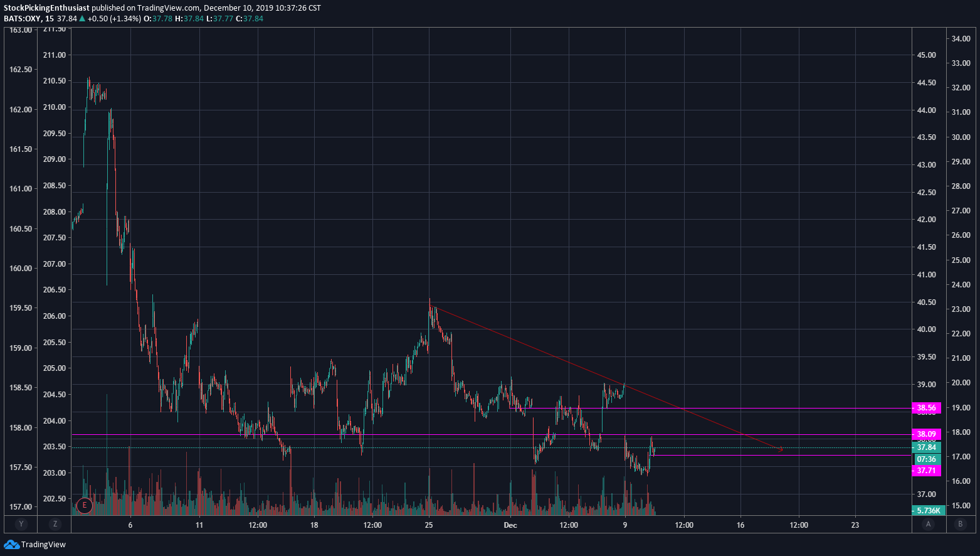Click the BATS:OXY symbol title

(22, 19)
